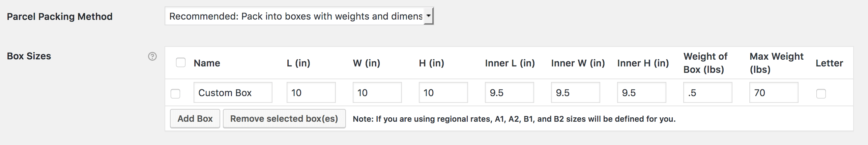Focus the Inner W (in) field
Image resolution: width=868 pixels, height=145 pixels.
pyautogui.click(x=575, y=93)
